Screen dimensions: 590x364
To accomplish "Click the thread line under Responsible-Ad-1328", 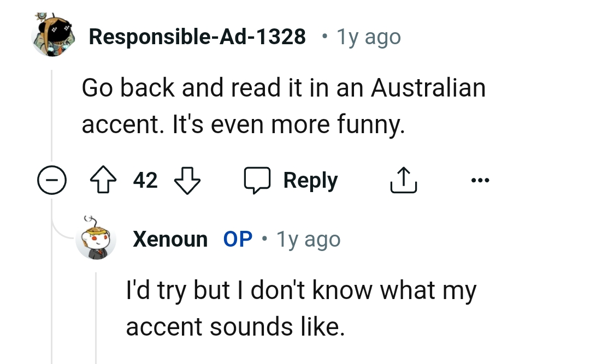I will pyautogui.click(x=53, y=109).
